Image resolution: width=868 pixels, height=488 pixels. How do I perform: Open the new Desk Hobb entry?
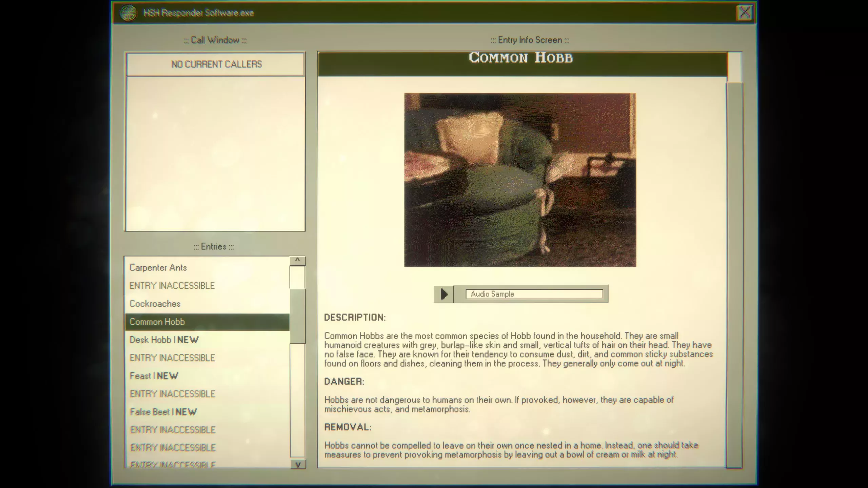tap(164, 340)
